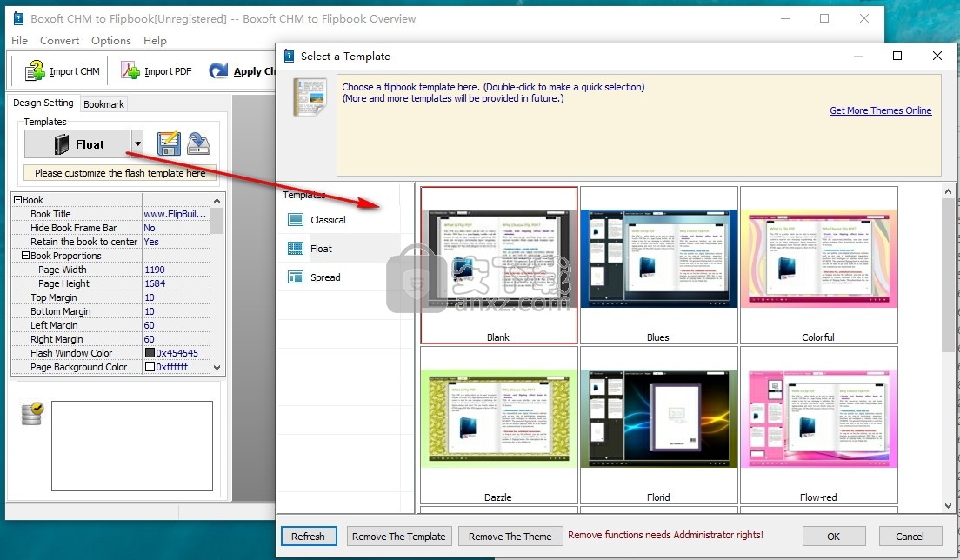Select the Float template type icon
The height and width of the screenshot is (560, 960).
pos(296,249)
